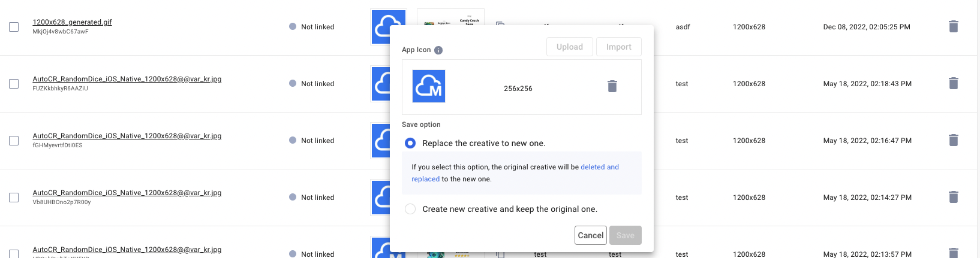The width and height of the screenshot is (980, 258).
Task: Delete creative dated May 18, 02:16:47 PM
Action: tap(954, 140)
